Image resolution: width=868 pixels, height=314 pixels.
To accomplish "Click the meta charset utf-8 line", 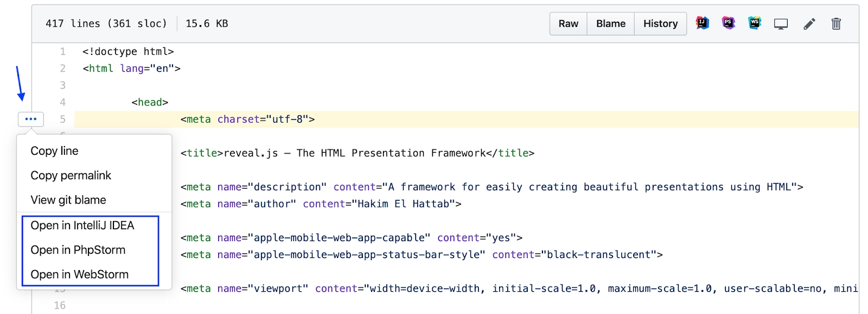I will click(247, 119).
